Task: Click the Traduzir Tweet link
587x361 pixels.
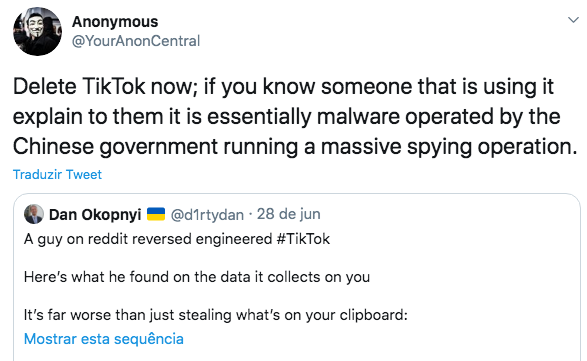Action: coord(57,175)
